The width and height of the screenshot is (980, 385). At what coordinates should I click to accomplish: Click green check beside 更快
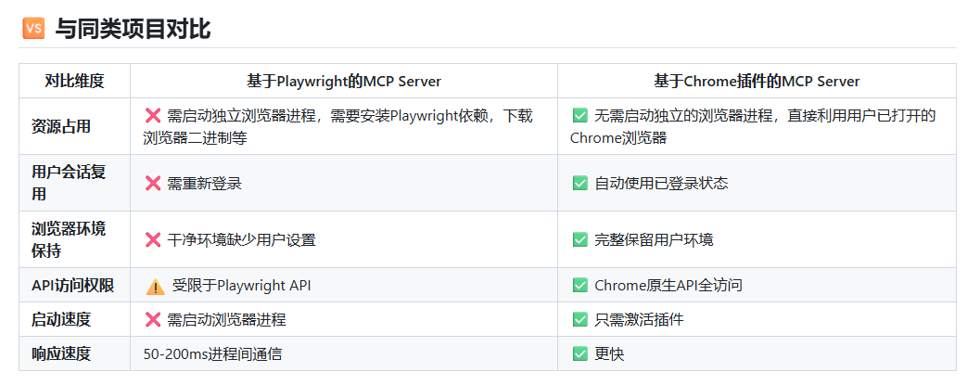pos(580,353)
